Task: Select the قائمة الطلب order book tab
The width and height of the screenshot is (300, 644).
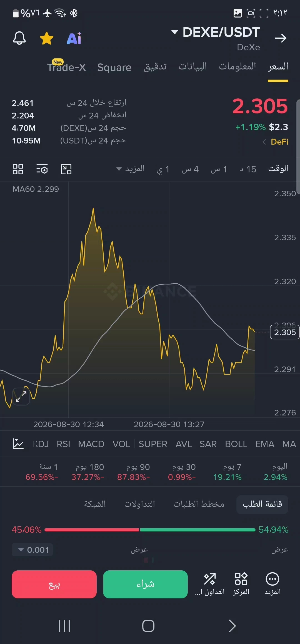Action: [x=262, y=504]
